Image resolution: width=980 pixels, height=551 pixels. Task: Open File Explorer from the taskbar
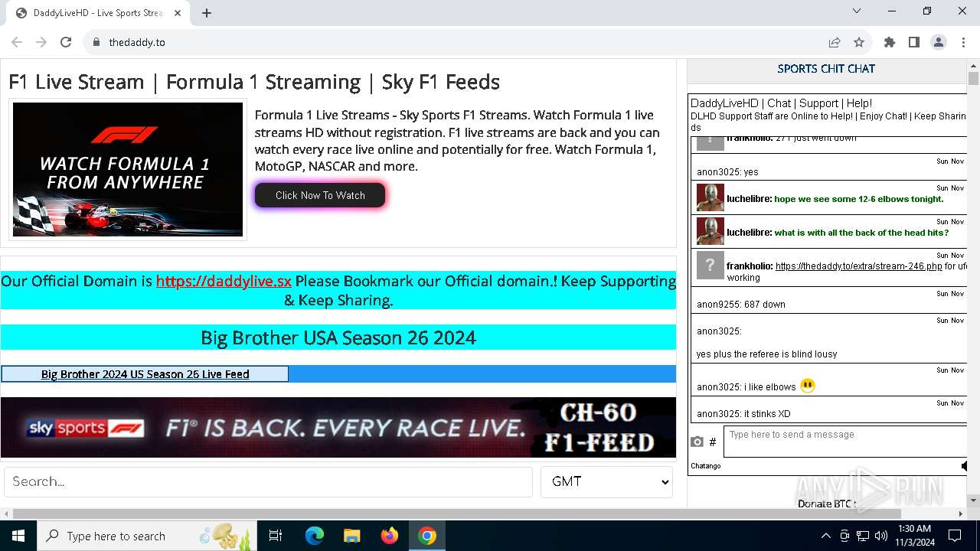coord(351,536)
